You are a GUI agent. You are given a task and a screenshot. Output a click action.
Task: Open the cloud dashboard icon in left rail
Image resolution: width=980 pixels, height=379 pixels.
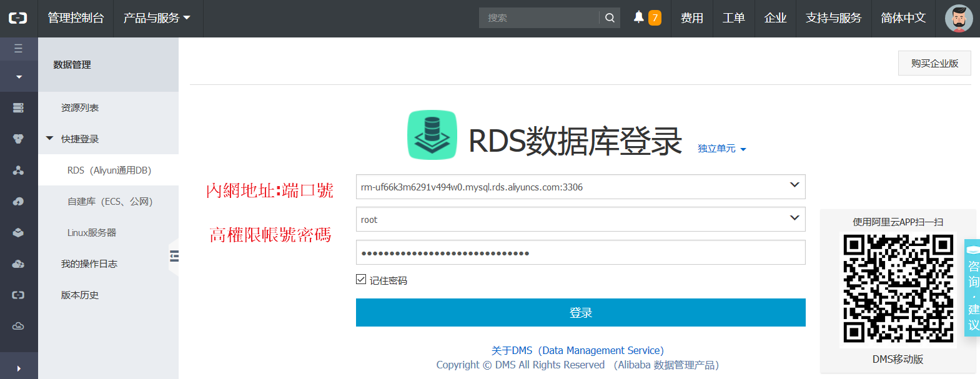[x=19, y=202]
